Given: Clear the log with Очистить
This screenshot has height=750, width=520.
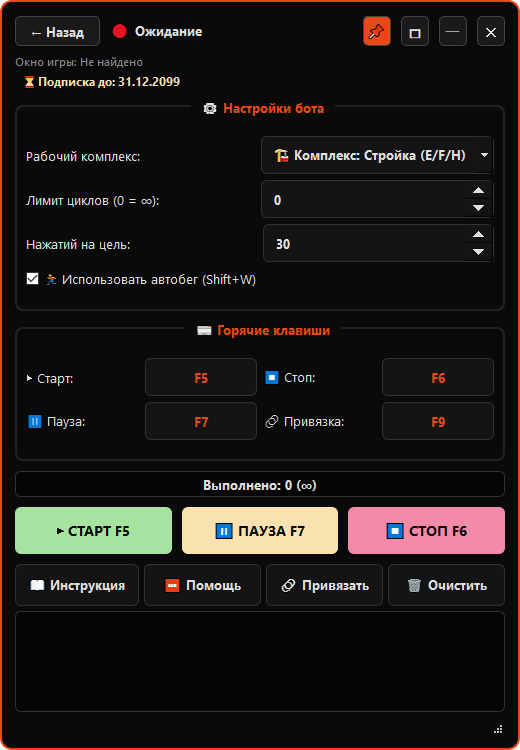Looking at the screenshot, I should tap(446, 585).
